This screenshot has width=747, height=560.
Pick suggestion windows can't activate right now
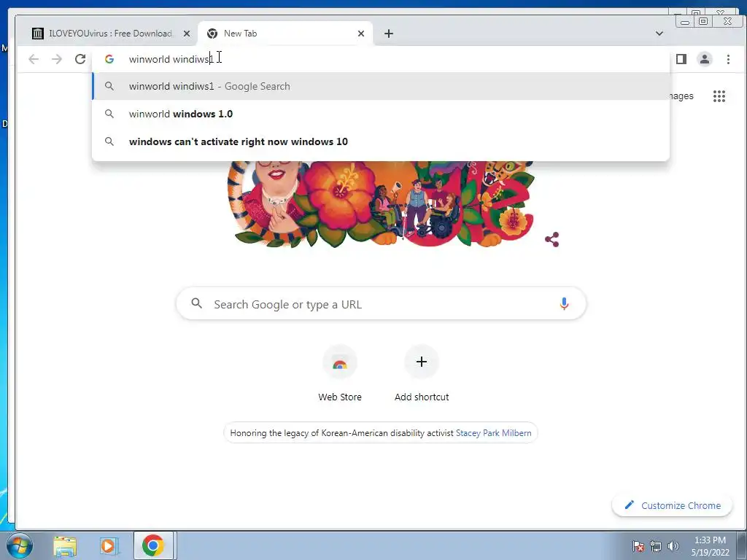click(381, 141)
